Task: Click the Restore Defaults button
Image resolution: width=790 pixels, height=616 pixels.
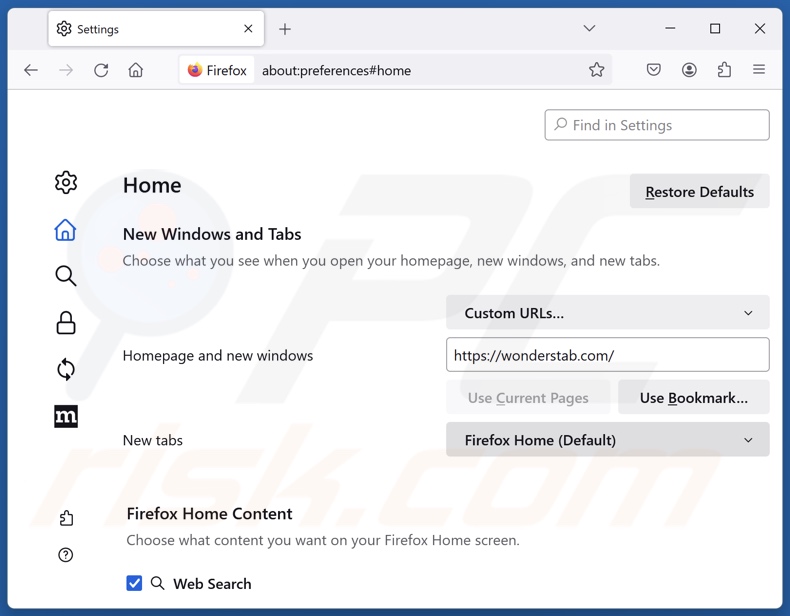Action: coord(699,192)
